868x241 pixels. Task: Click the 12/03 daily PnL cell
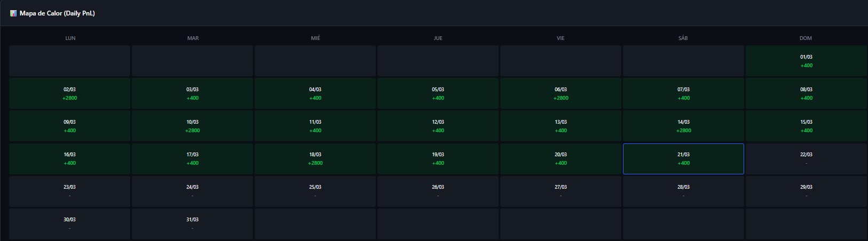pos(438,126)
